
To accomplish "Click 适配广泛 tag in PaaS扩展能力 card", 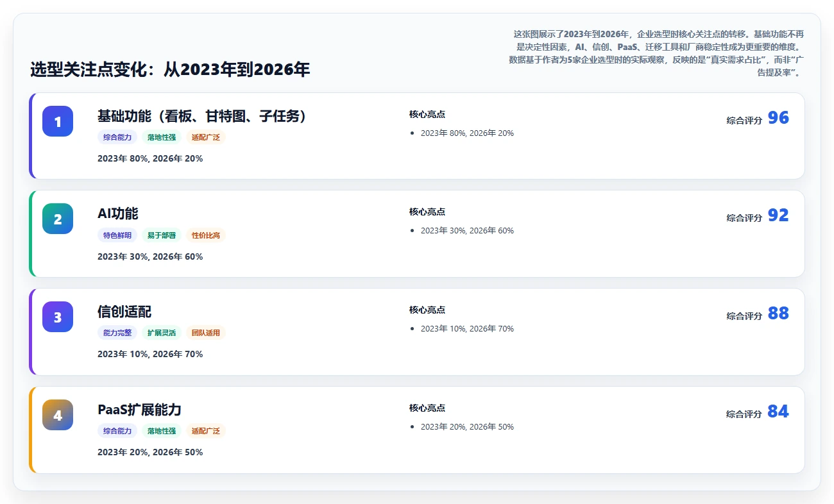I will pyautogui.click(x=206, y=431).
